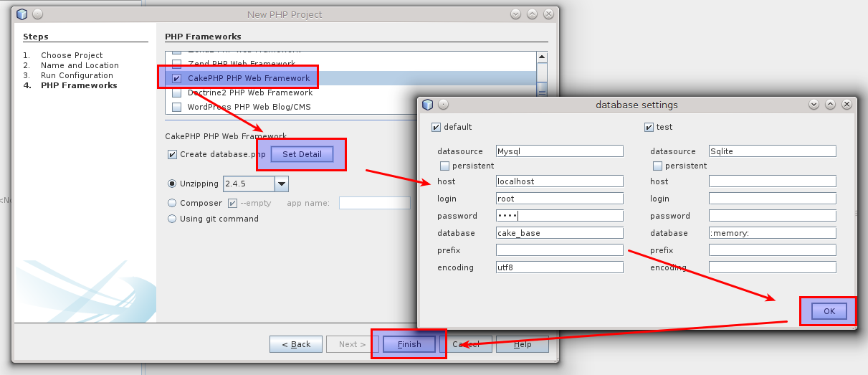Click the Help button
Image resolution: width=868 pixels, height=375 pixels.
click(x=523, y=344)
